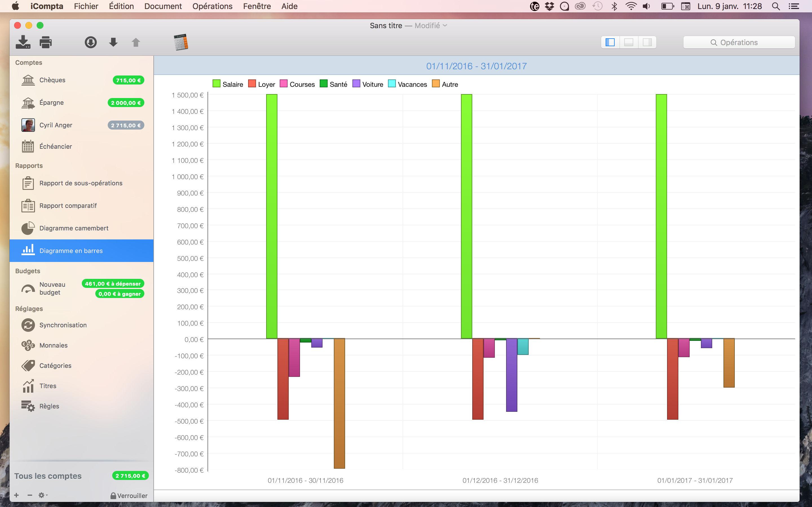Click the Salaire green legend swatch
The image size is (812, 507).
click(x=217, y=84)
